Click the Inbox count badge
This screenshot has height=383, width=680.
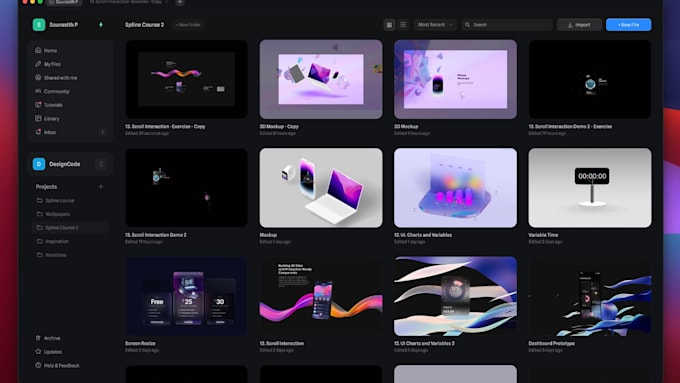coord(103,132)
